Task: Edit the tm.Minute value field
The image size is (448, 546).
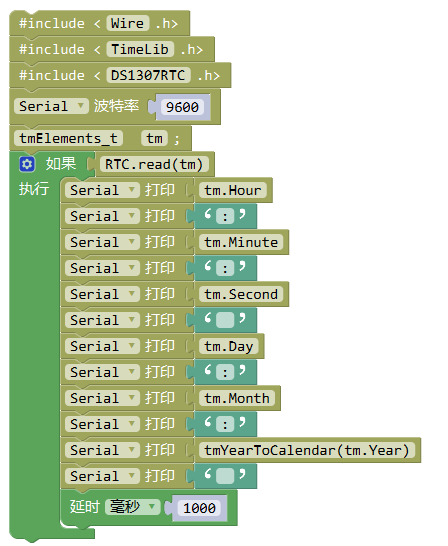Action: click(x=241, y=242)
